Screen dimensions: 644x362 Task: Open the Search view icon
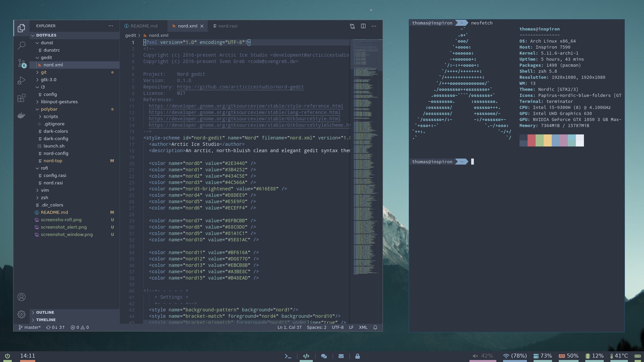pyautogui.click(x=21, y=45)
